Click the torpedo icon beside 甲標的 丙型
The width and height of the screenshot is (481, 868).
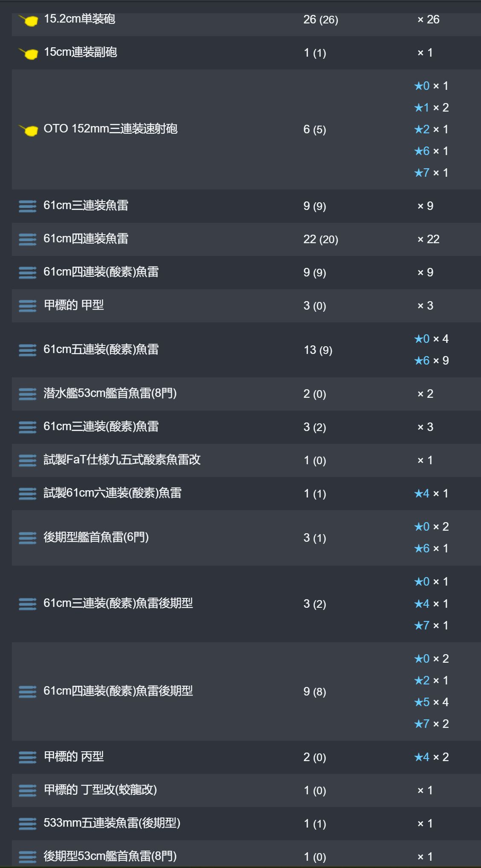[x=28, y=757]
